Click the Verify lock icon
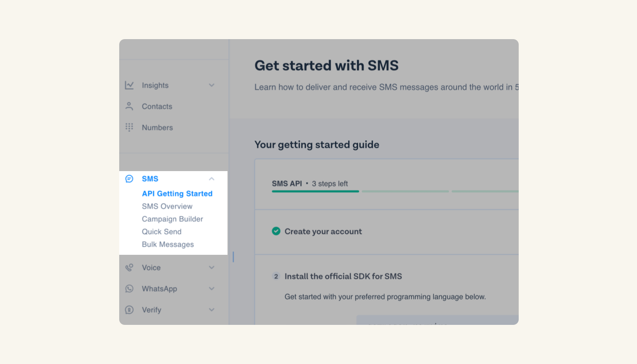The width and height of the screenshot is (637, 364). [x=129, y=310]
